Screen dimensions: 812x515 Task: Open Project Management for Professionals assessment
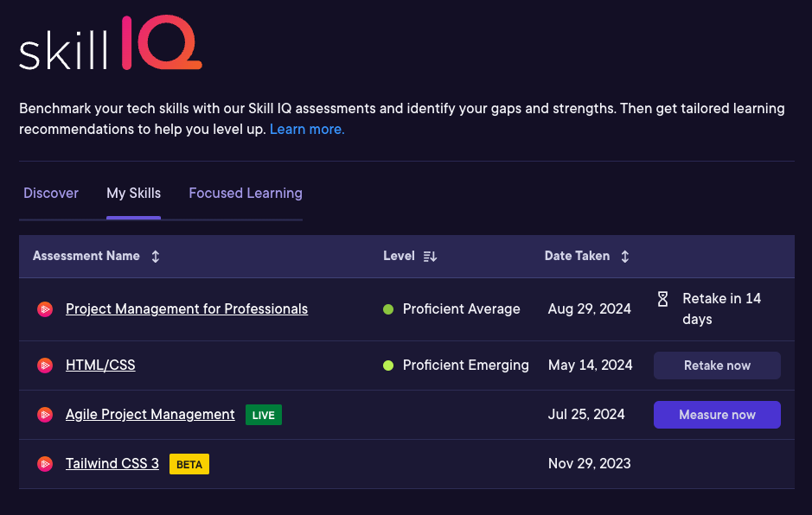[187, 309]
